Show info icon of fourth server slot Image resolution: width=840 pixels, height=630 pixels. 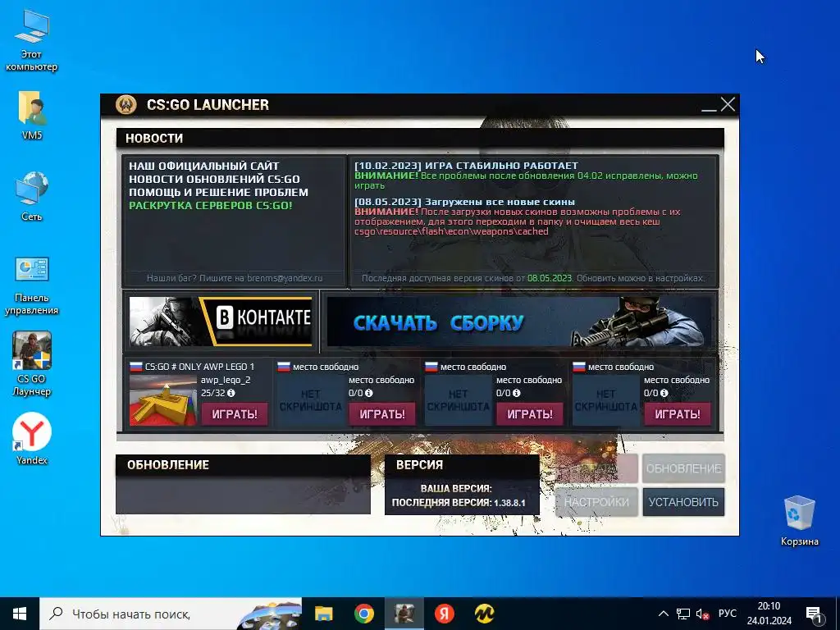click(x=664, y=393)
